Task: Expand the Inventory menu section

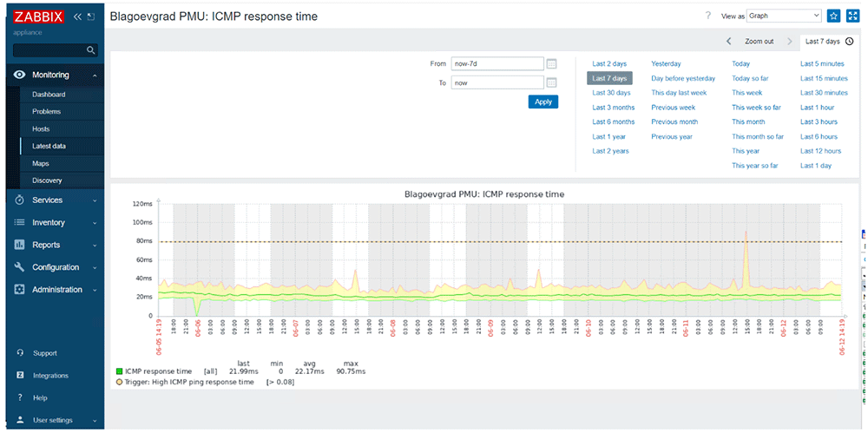Action: coord(95,223)
